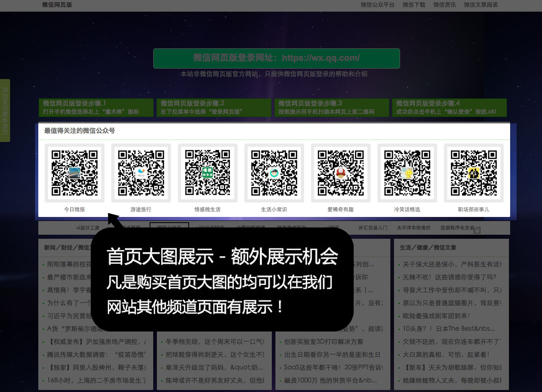Image resolution: width=542 pixels, height=392 pixels.
Task: Click the 微信网页版 site title
Action: click(57, 5)
